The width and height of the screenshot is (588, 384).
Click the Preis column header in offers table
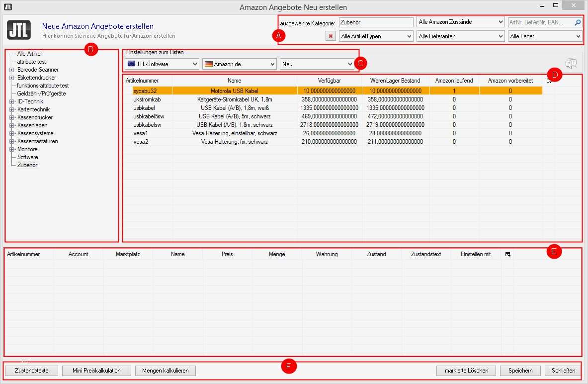[227, 255]
